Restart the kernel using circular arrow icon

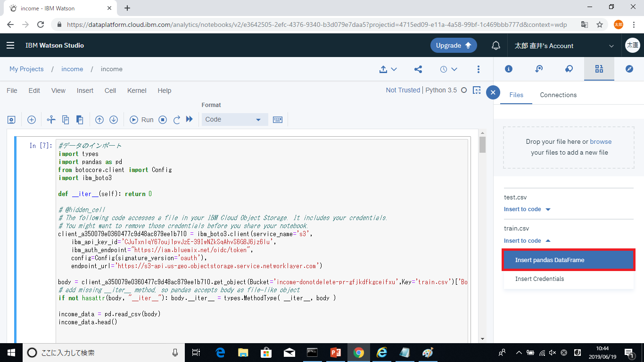(x=177, y=120)
